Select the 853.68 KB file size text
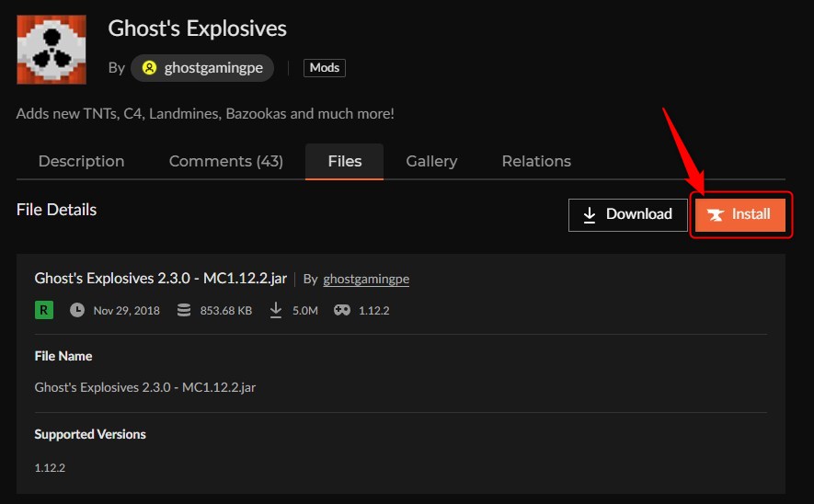 pos(226,310)
